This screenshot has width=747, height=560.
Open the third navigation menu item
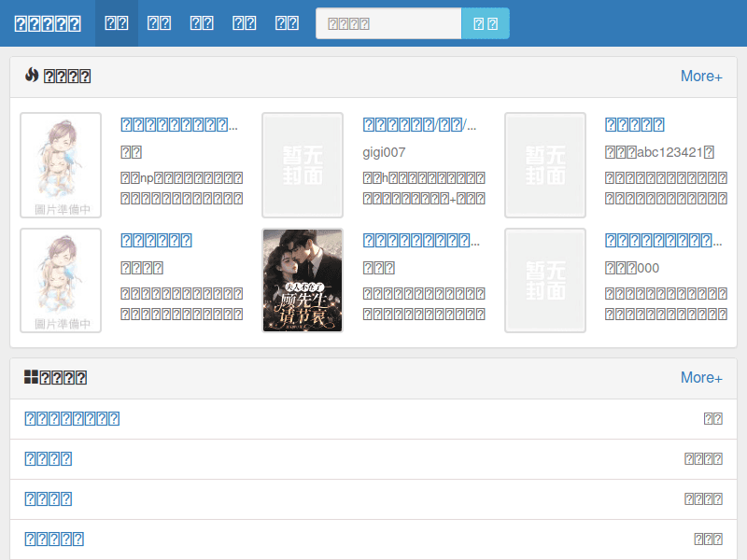point(202,23)
